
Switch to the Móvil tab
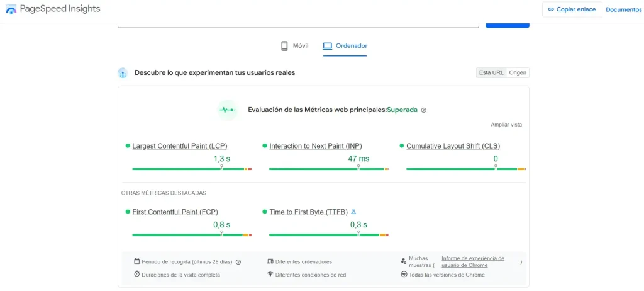pos(294,46)
